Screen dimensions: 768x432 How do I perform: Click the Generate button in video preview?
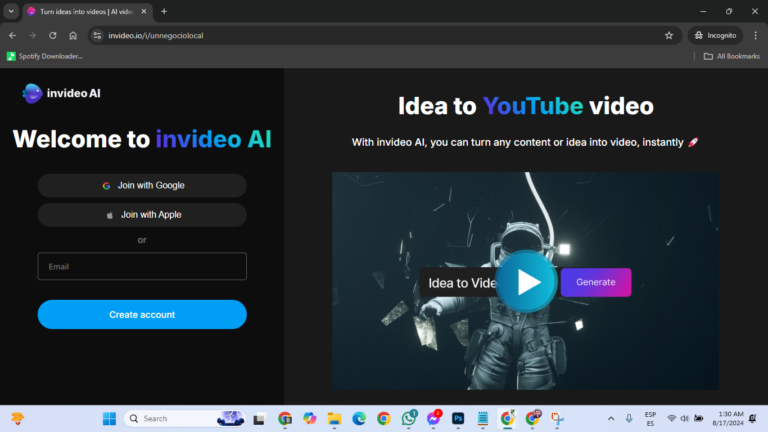pos(596,282)
